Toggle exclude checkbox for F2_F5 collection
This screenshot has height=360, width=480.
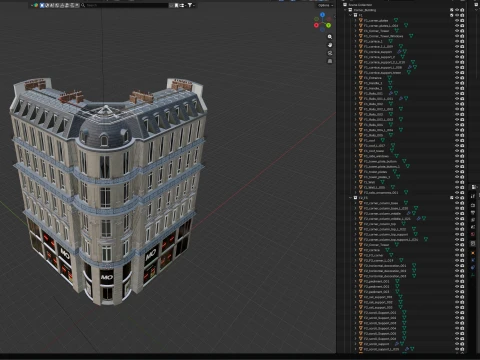[x=452, y=198]
